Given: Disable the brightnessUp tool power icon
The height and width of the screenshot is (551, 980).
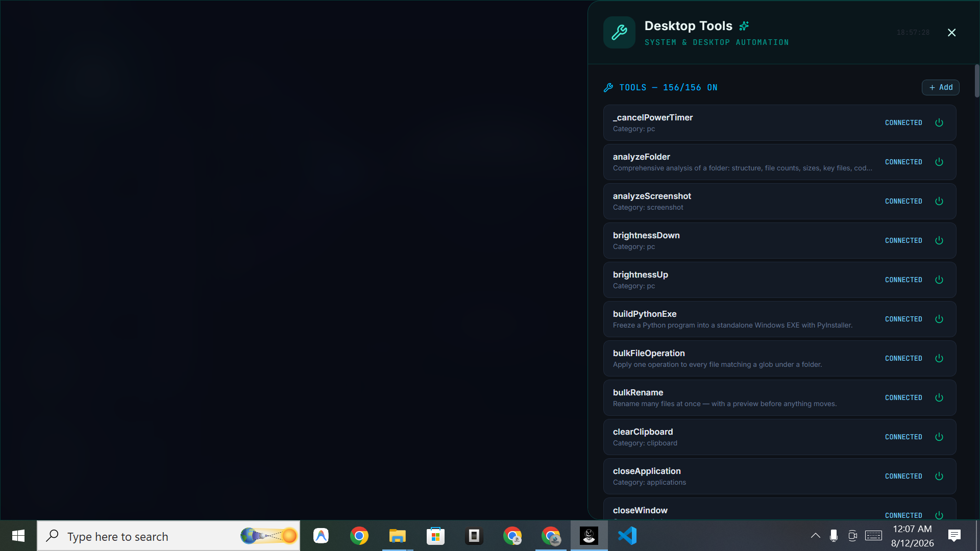Looking at the screenshot, I should (x=939, y=280).
